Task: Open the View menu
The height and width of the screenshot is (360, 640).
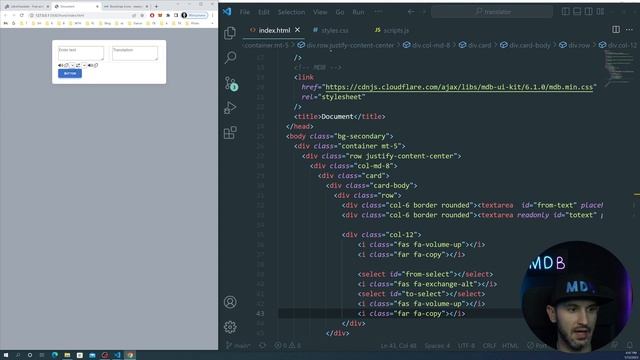Action: coord(320,12)
